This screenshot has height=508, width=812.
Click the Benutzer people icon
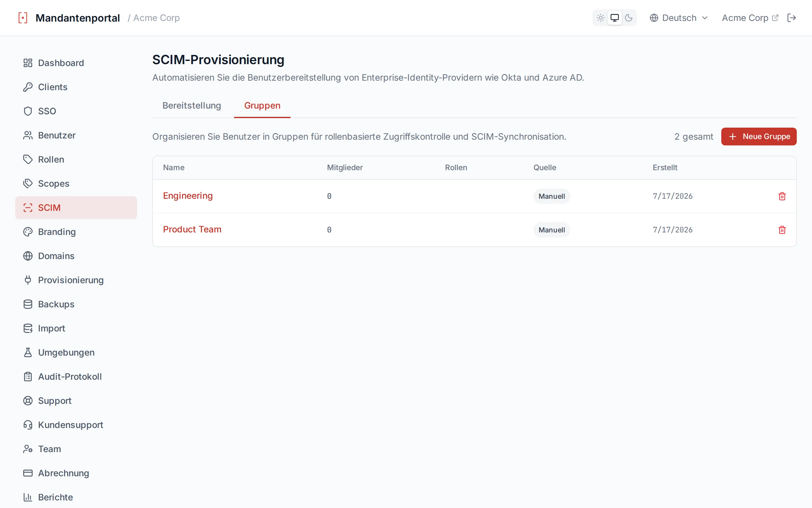[28, 135]
